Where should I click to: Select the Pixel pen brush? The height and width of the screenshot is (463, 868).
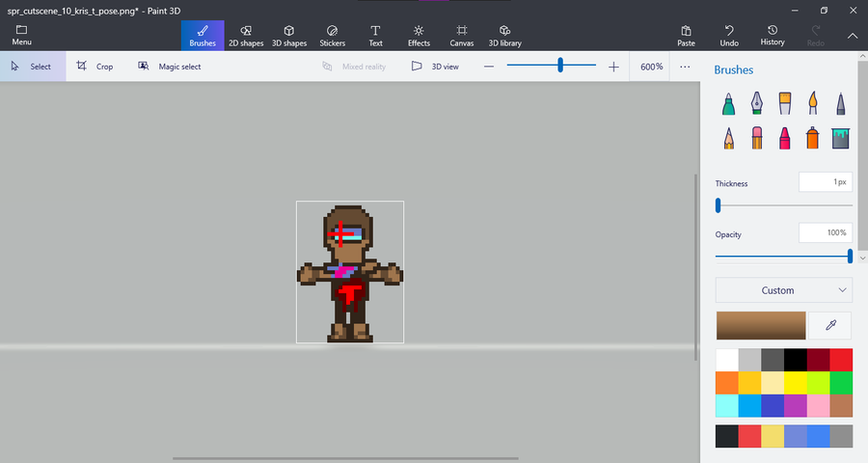point(840,103)
